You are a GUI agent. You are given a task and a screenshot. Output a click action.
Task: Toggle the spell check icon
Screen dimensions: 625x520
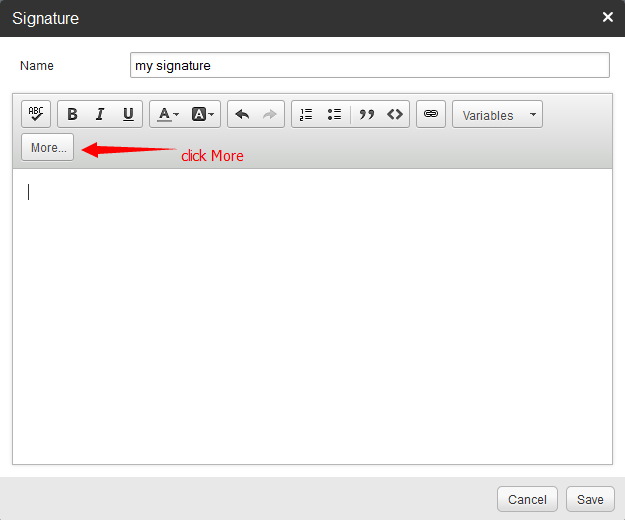(36, 114)
